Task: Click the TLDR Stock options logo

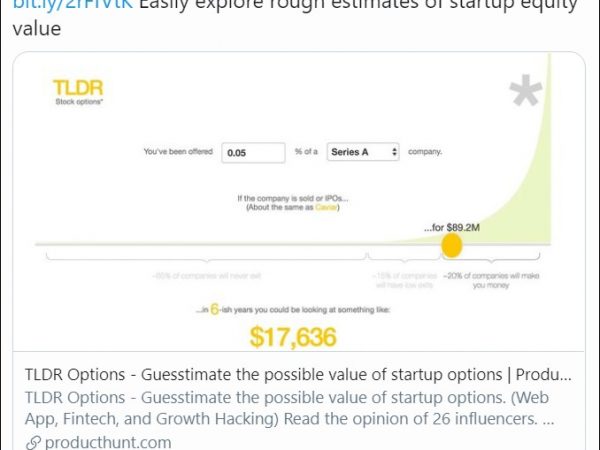Action: point(77,91)
